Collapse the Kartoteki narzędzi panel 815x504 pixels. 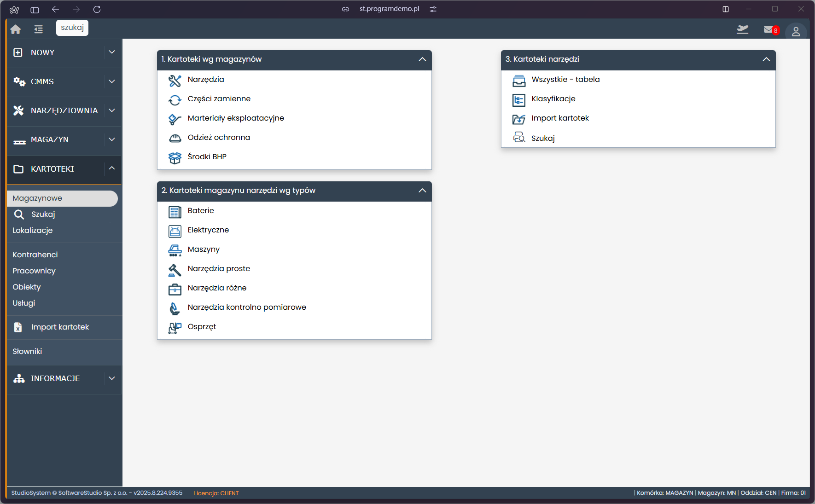pyautogui.click(x=766, y=59)
